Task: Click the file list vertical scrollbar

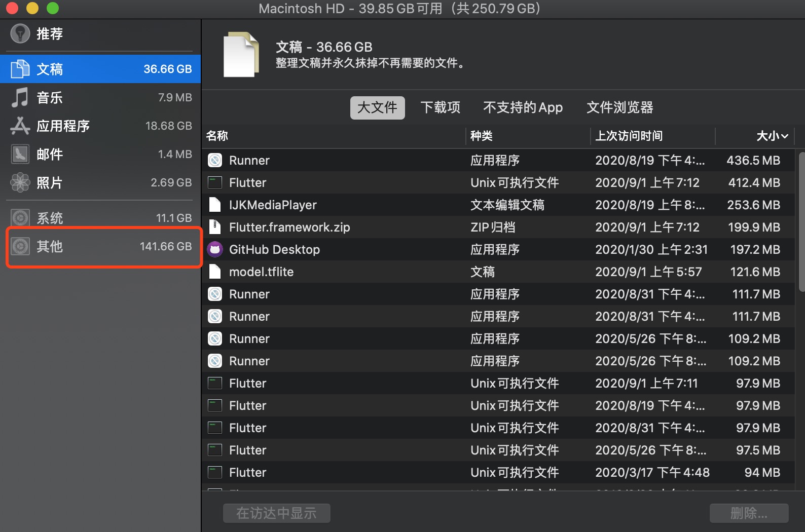Action: 801,221
